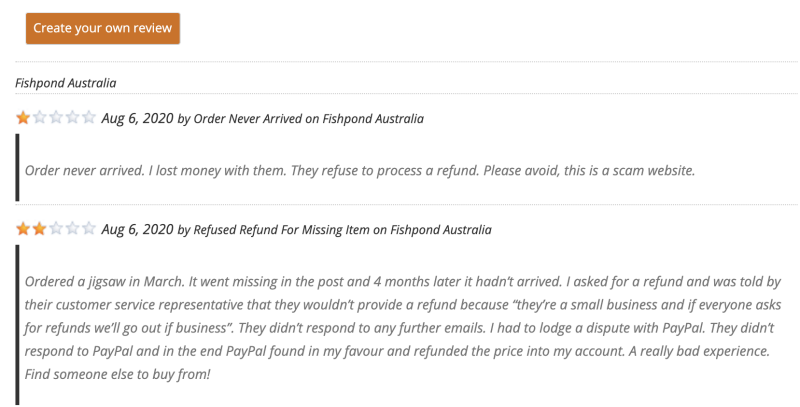This screenshot has width=800, height=407.
Task: Click the Create your own review button
Action: click(103, 28)
